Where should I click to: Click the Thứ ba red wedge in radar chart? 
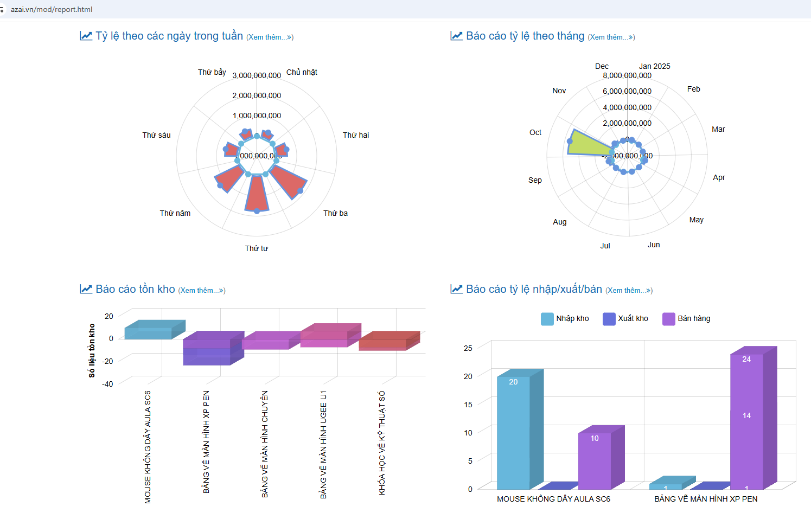point(288,181)
